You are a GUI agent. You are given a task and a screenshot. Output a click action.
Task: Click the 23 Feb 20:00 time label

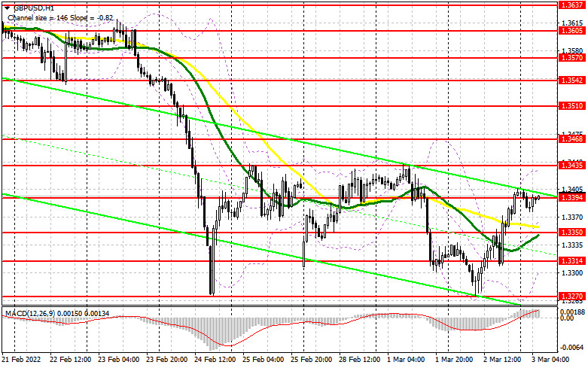[x=167, y=360]
